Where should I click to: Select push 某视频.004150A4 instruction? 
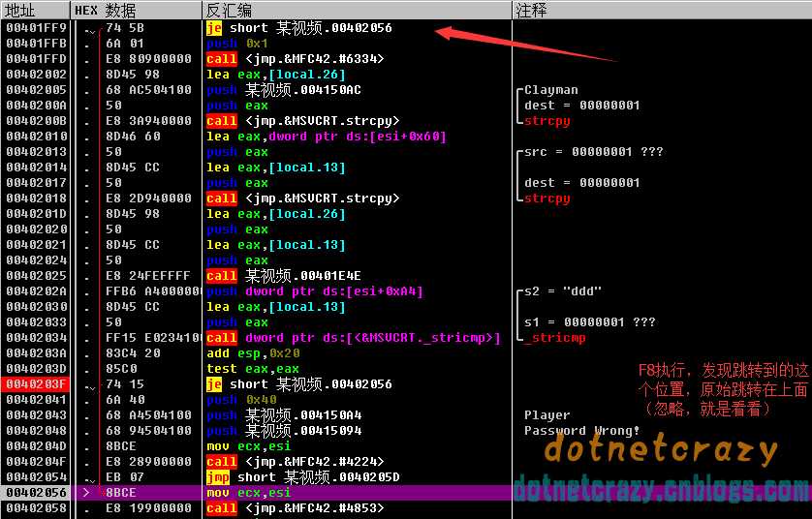pyautogui.click(x=284, y=415)
